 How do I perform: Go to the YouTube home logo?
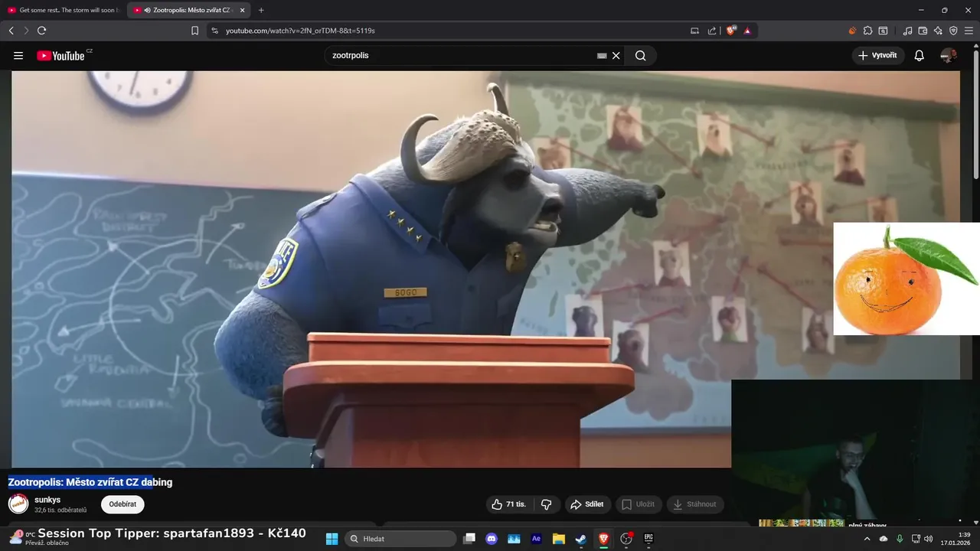60,55
